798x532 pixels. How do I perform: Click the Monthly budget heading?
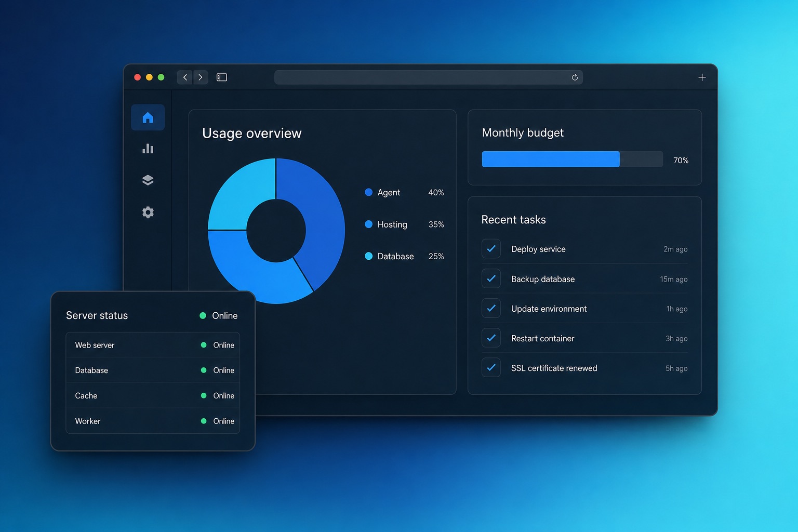(523, 133)
